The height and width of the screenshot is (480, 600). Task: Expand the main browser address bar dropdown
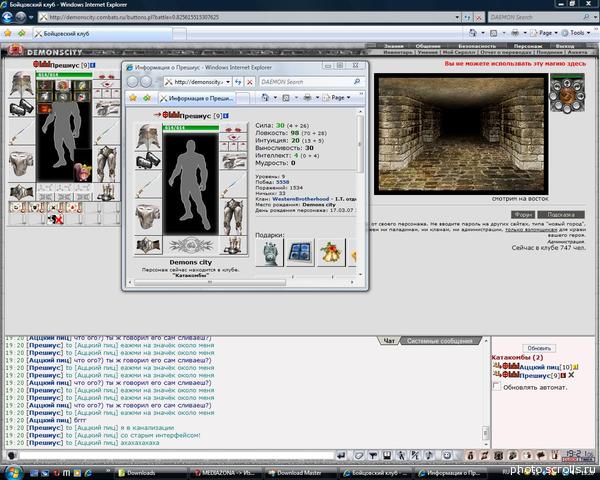(x=457, y=17)
